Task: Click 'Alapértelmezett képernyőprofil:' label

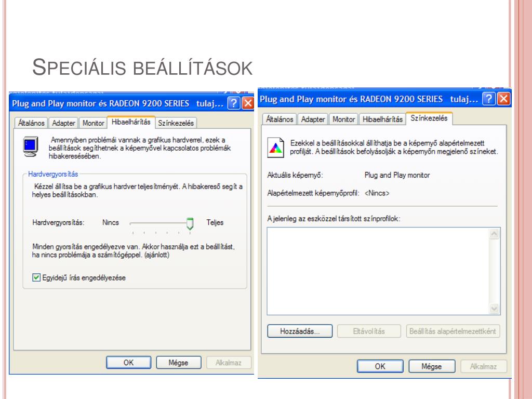Action: click(x=313, y=193)
